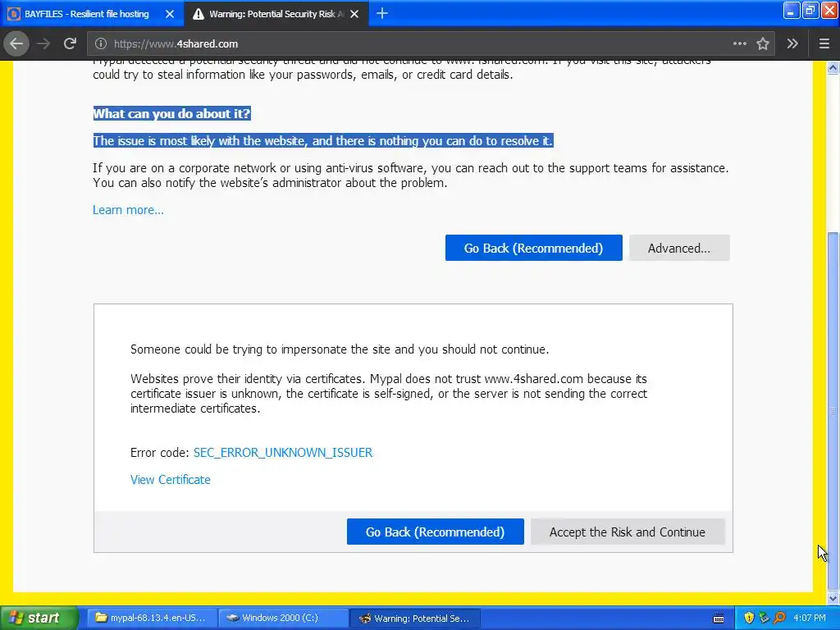Reload the current page
Viewport: 840px width, 630px height.
pos(70,43)
